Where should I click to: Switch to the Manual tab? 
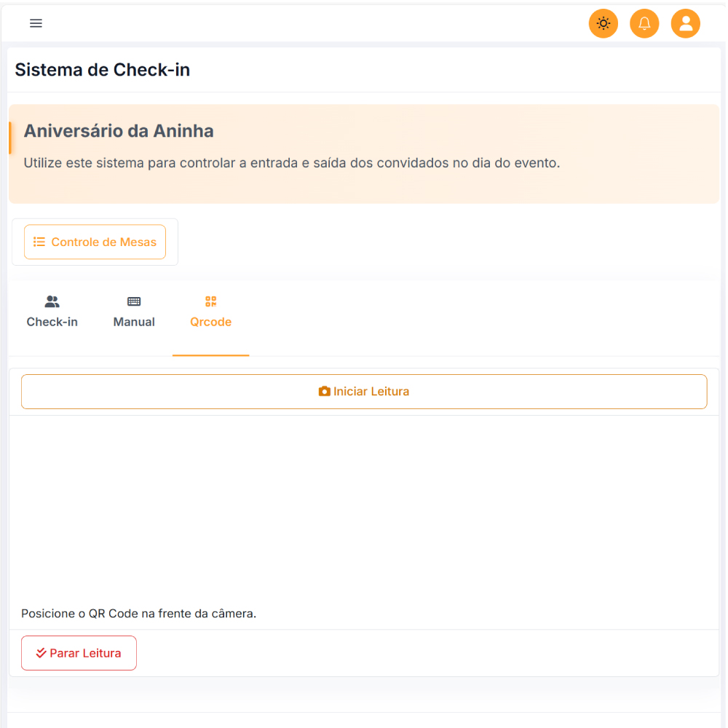[134, 322]
